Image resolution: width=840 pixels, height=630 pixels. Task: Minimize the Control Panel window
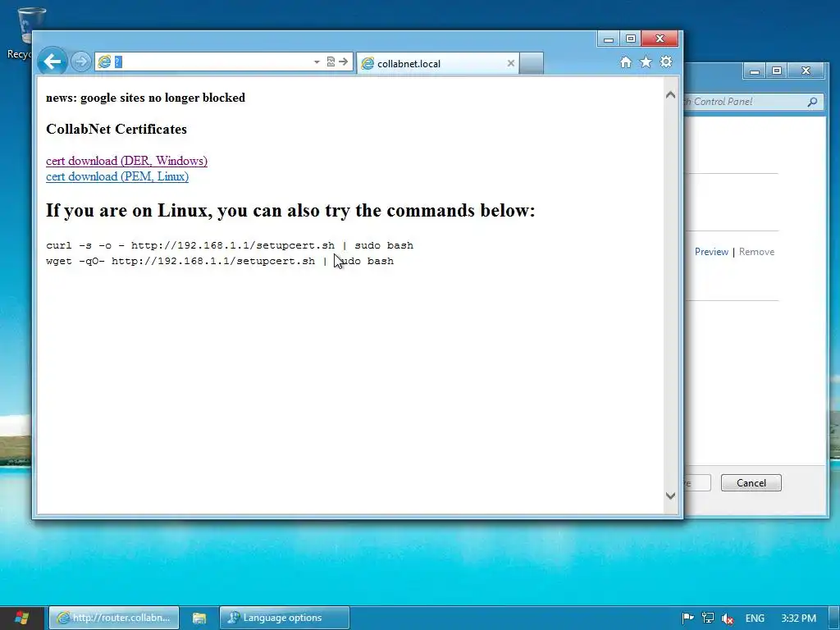(755, 71)
